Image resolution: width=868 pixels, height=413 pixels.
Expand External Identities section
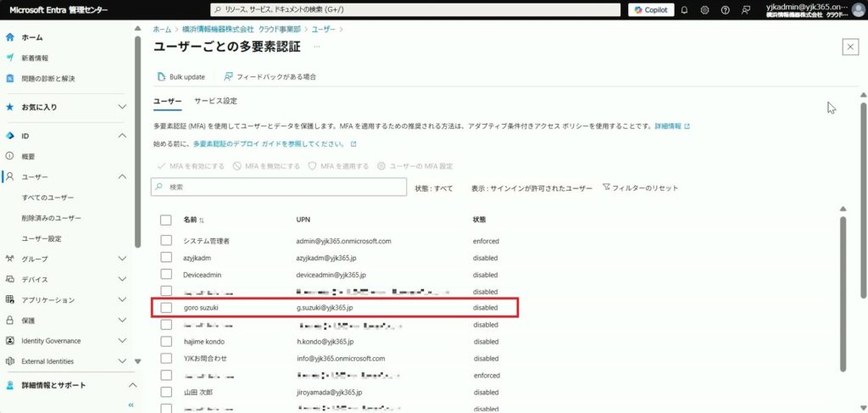click(x=123, y=361)
